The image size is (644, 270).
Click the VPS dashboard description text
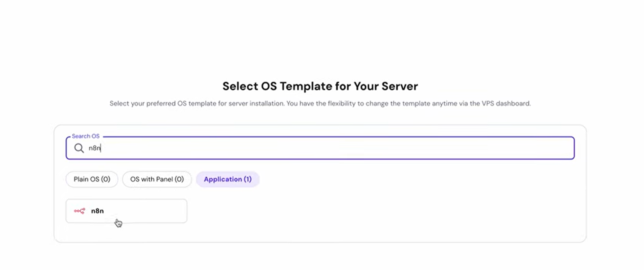click(320, 104)
